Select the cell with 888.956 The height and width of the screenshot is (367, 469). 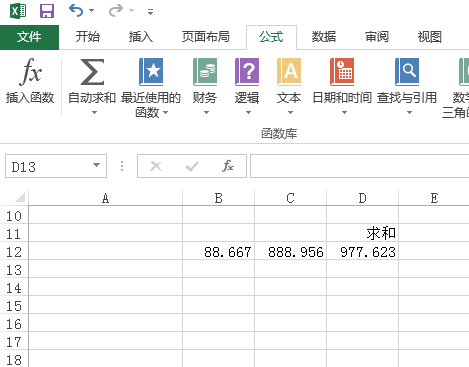(x=290, y=251)
